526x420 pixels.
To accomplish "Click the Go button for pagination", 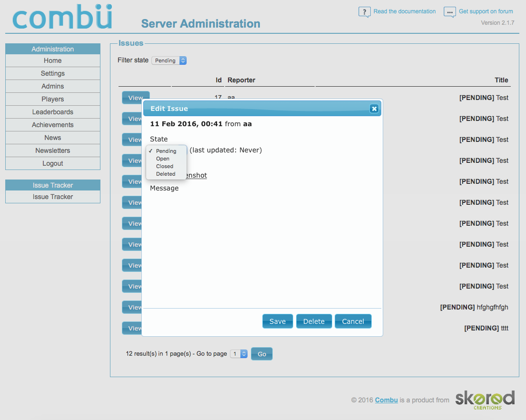I will click(x=262, y=354).
